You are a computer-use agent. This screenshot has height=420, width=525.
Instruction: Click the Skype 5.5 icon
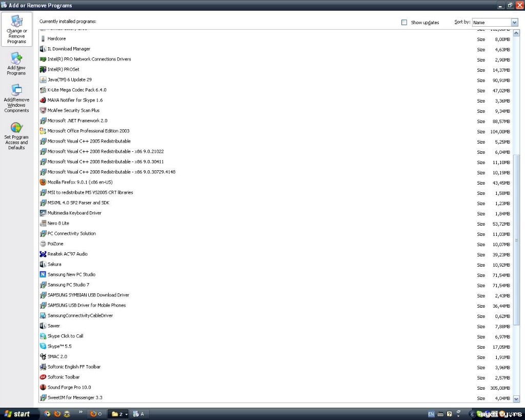pos(43,346)
